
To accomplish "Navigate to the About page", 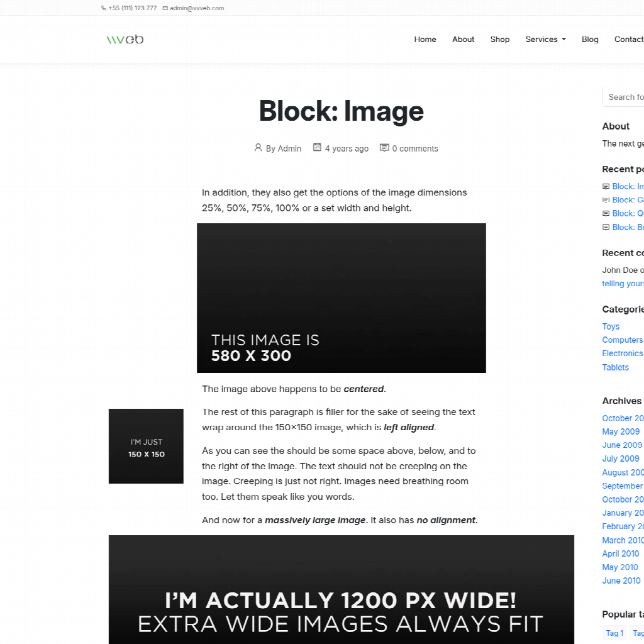I will point(463,39).
